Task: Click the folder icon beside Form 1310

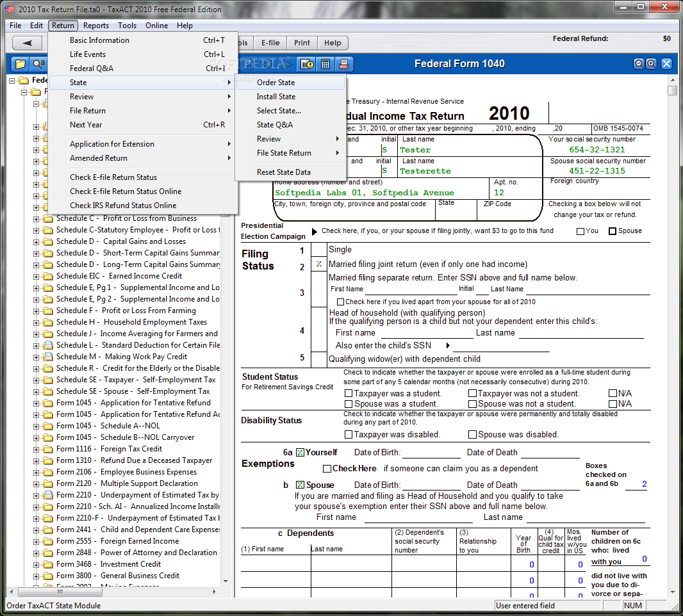Action: click(x=48, y=460)
